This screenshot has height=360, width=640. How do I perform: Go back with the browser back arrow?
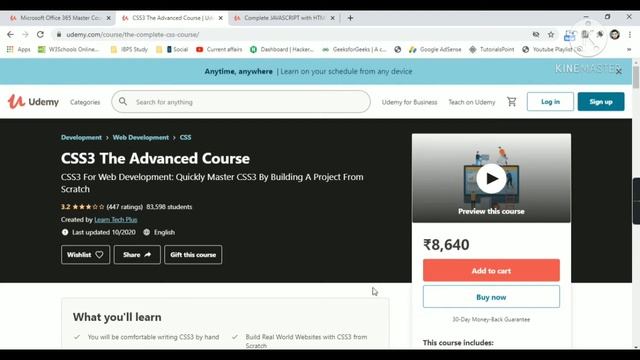click(x=10, y=35)
